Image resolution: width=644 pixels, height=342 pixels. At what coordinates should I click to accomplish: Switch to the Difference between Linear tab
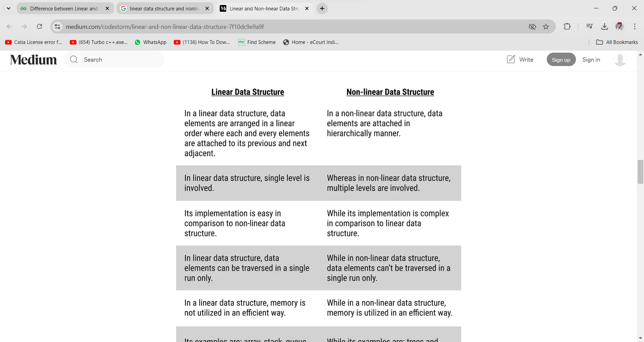click(64, 9)
